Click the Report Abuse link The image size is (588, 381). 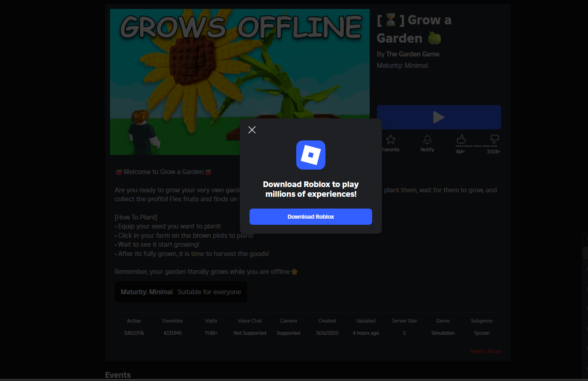pos(486,351)
